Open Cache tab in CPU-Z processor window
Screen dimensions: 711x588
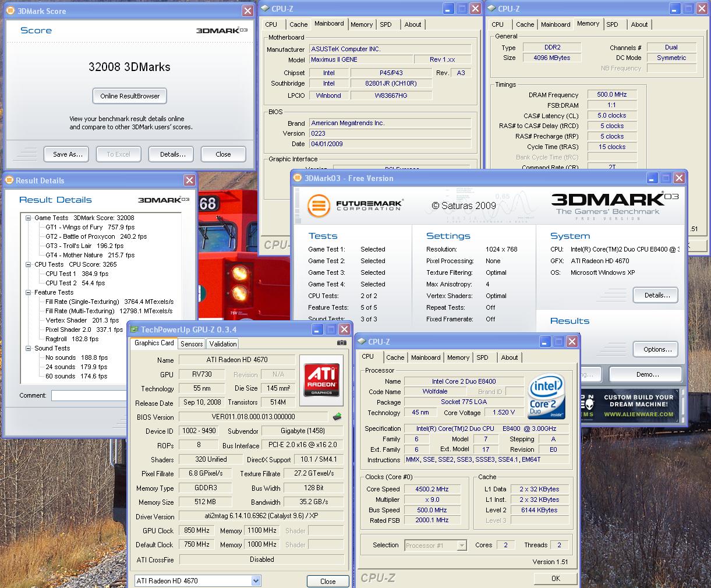coord(395,357)
